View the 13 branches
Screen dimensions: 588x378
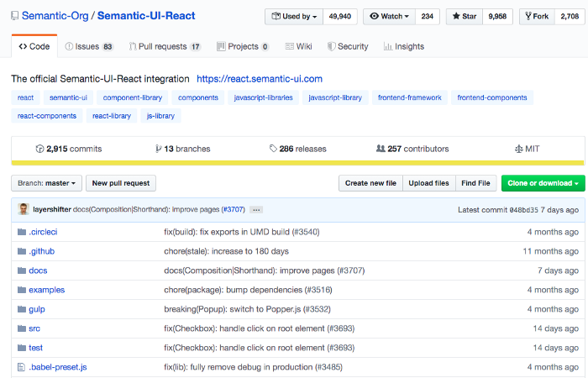pos(182,149)
